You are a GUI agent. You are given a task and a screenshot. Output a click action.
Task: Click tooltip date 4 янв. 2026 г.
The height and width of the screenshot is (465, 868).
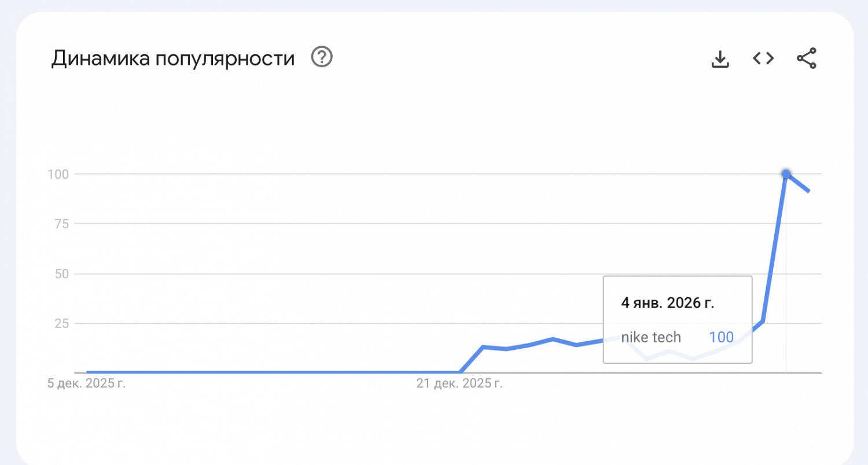point(667,304)
